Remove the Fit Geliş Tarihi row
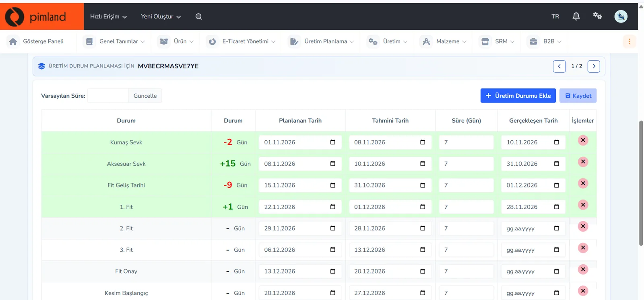Screen dimensions: 644x300 (x=583, y=183)
